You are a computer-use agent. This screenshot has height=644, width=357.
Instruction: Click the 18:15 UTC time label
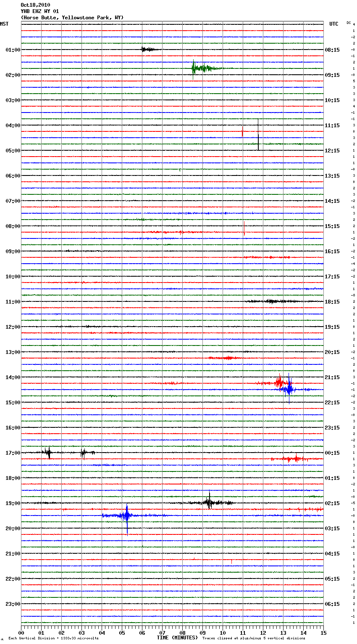pos(332,302)
